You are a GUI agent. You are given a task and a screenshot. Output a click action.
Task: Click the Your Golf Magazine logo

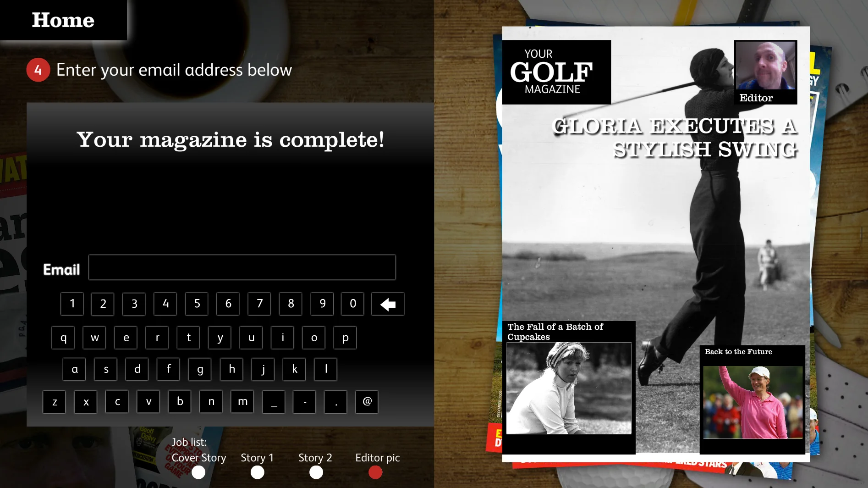coord(556,72)
